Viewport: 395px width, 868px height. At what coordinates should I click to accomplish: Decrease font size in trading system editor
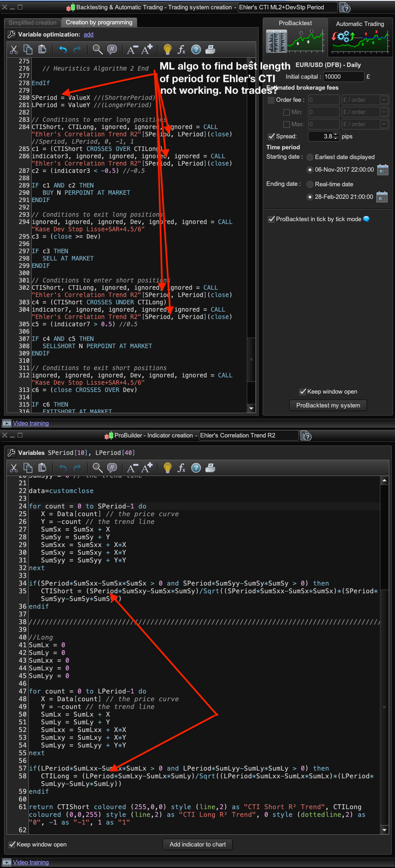(x=132, y=50)
